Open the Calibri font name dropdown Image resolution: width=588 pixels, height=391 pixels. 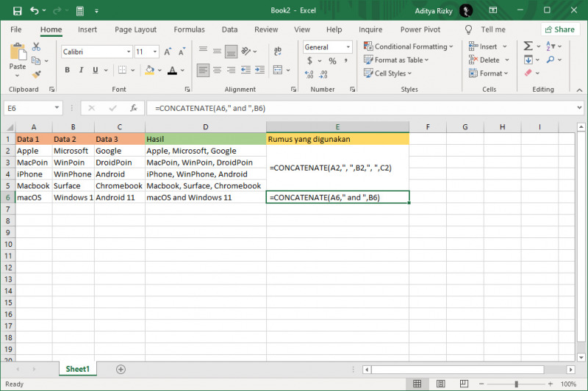point(129,51)
